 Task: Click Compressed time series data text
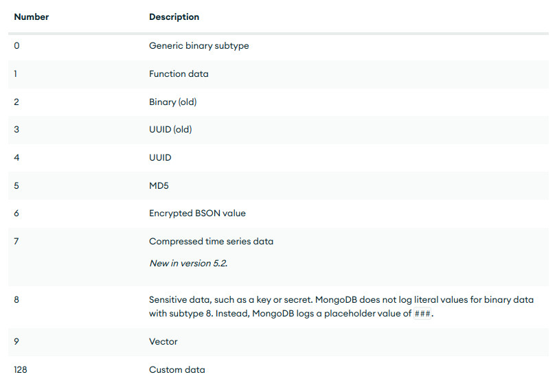point(211,242)
